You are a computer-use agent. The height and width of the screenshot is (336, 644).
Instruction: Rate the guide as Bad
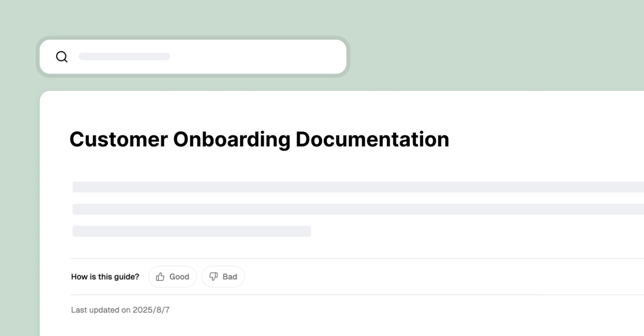(223, 276)
